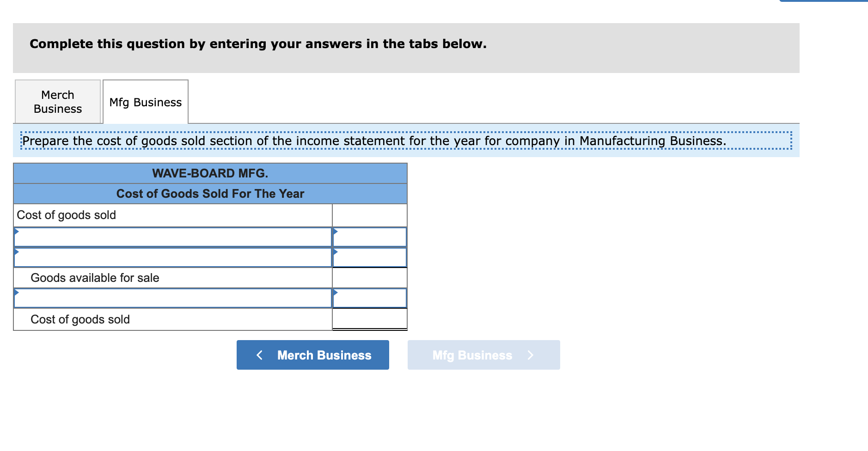This screenshot has height=451, width=868.
Task: Click the blue triangle on row below Goods available
Action: [17, 292]
